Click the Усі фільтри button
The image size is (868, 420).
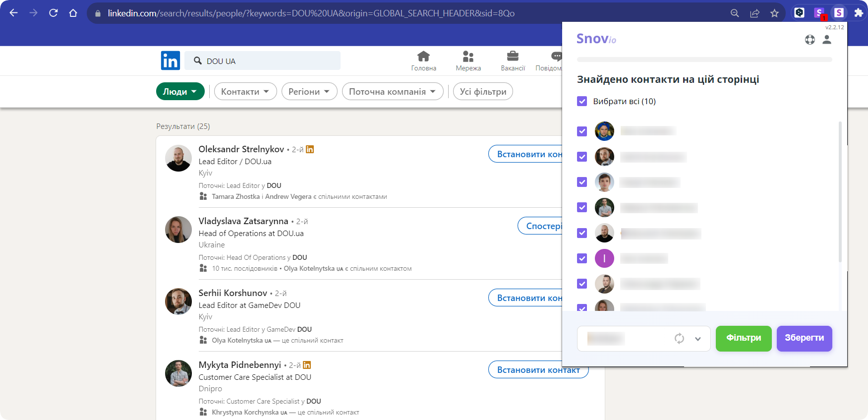tap(483, 91)
